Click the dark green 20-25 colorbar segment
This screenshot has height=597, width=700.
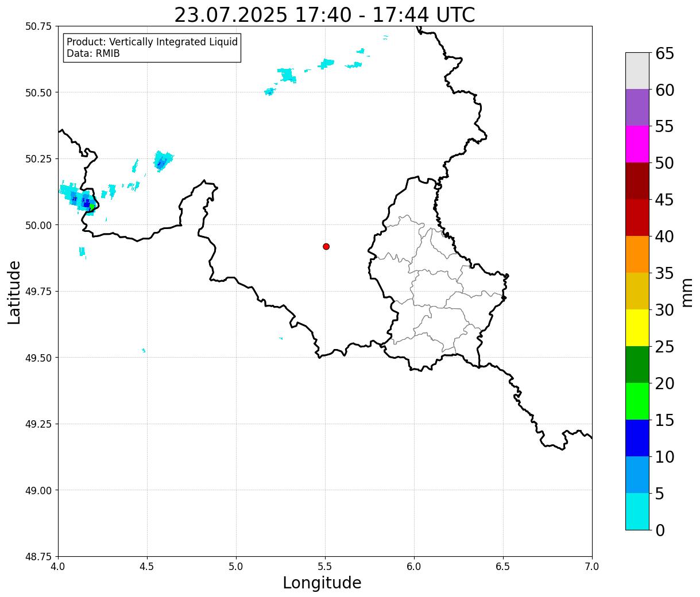637,365
